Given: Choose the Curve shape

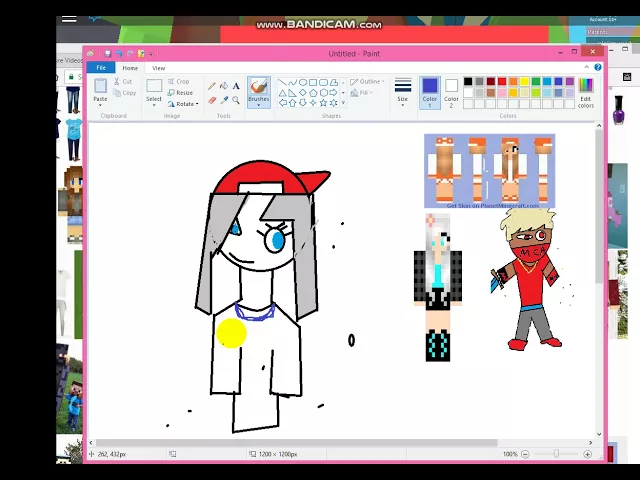Looking at the screenshot, I should (293, 82).
